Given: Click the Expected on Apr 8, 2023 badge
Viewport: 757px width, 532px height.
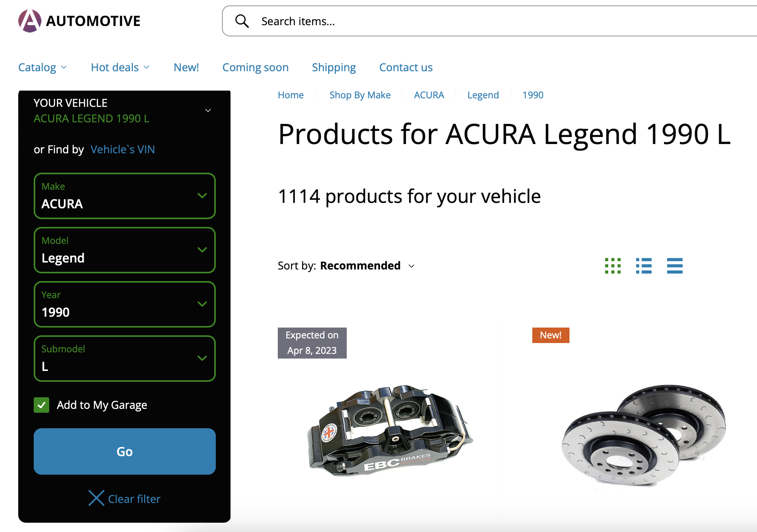Looking at the screenshot, I should pyautogui.click(x=312, y=343).
